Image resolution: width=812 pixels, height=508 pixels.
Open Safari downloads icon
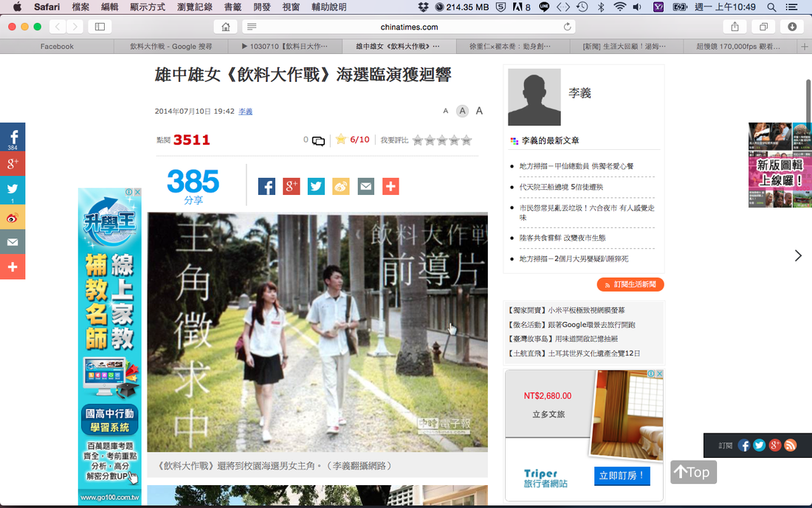tap(792, 27)
